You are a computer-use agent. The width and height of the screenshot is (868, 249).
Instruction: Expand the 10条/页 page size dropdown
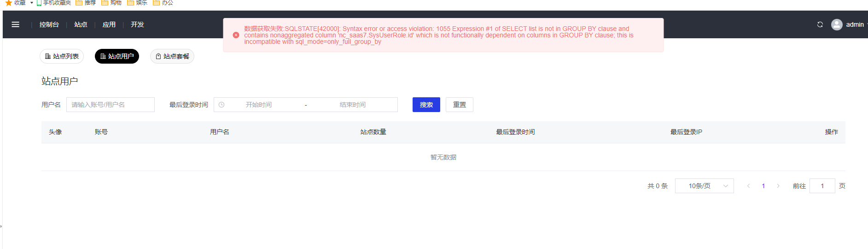705,186
